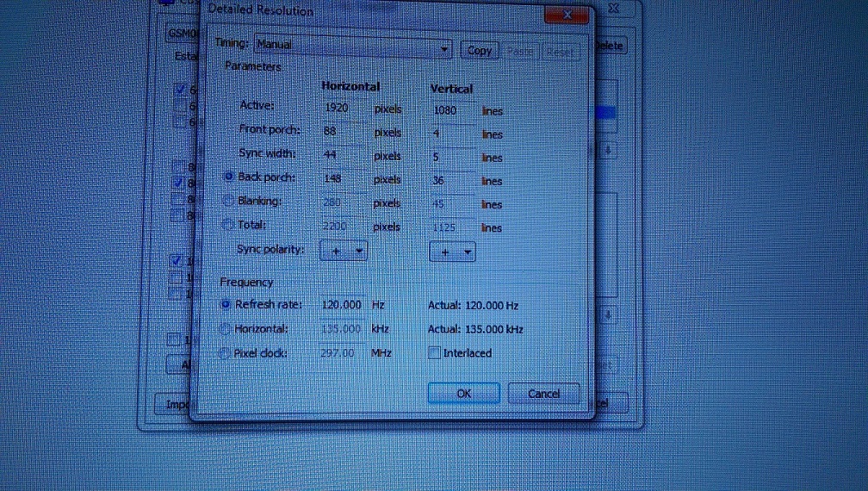Choose the Horizontal frequency radio option
The height and width of the screenshot is (491, 868).
tap(226, 328)
